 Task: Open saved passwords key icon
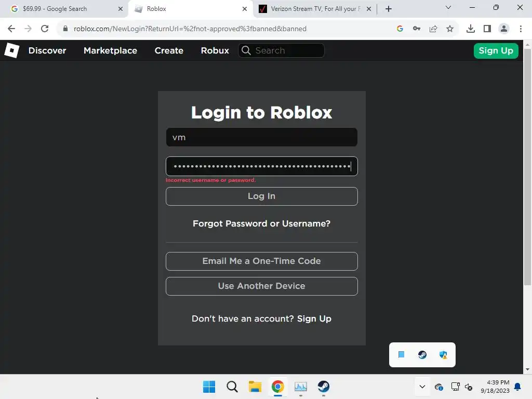[x=417, y=29]
